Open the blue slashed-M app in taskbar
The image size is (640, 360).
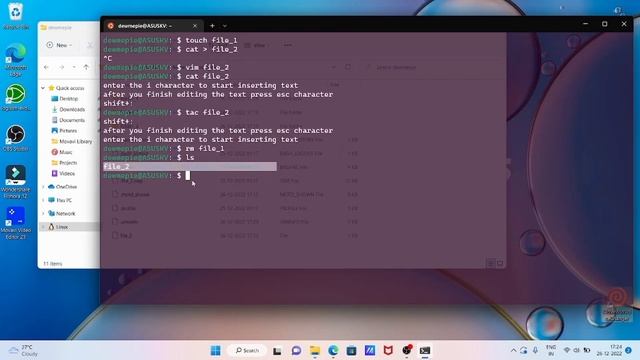point(370,350)
